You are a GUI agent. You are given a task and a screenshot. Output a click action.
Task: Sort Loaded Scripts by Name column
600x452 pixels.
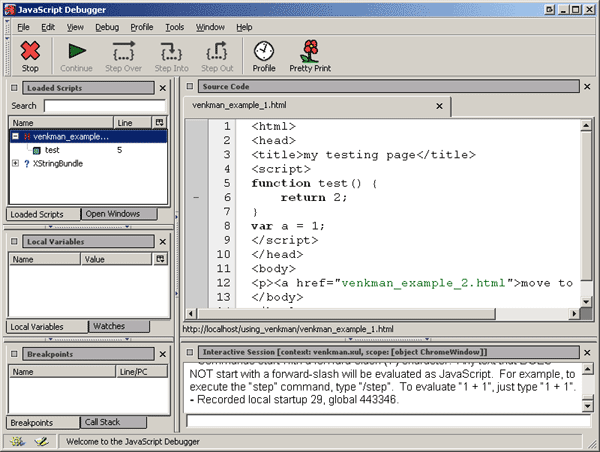click(x=61, y=123)
